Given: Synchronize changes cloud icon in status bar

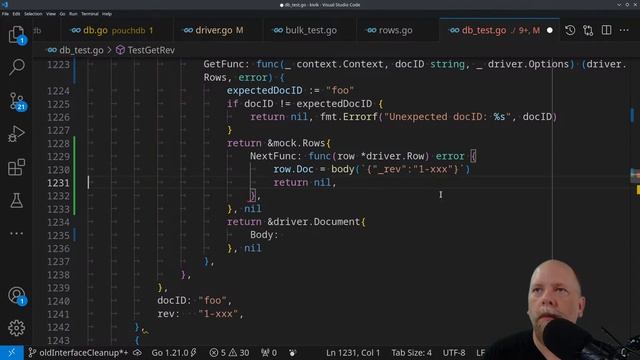Looking at the screenshot, I should (x=138, y=353).
